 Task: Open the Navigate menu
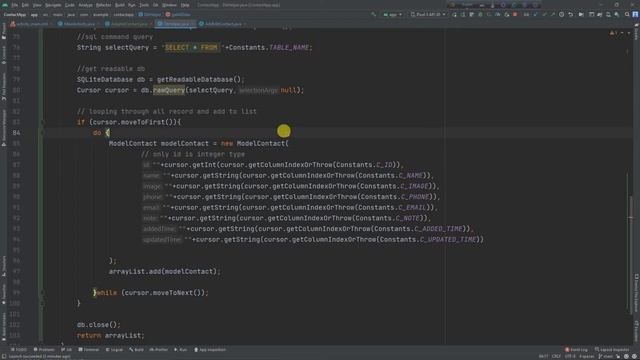tap(53, 5)
